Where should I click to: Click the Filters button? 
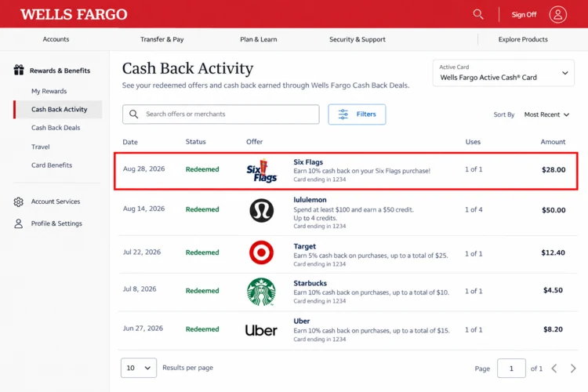point(357,114)
